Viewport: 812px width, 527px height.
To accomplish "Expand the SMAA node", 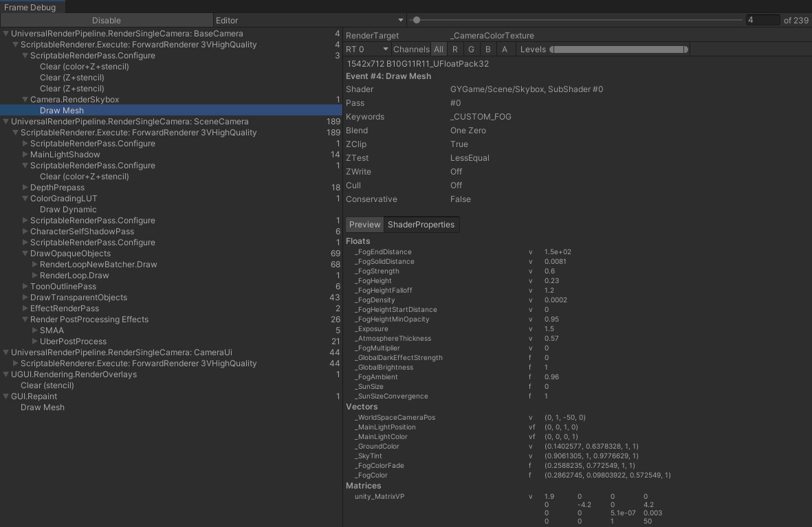I will coord(34,330).
